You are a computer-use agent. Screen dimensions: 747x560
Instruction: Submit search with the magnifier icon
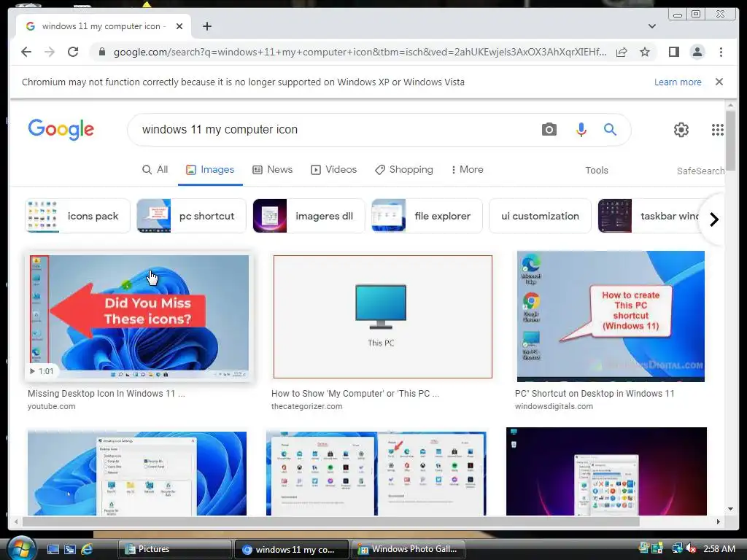610,129
